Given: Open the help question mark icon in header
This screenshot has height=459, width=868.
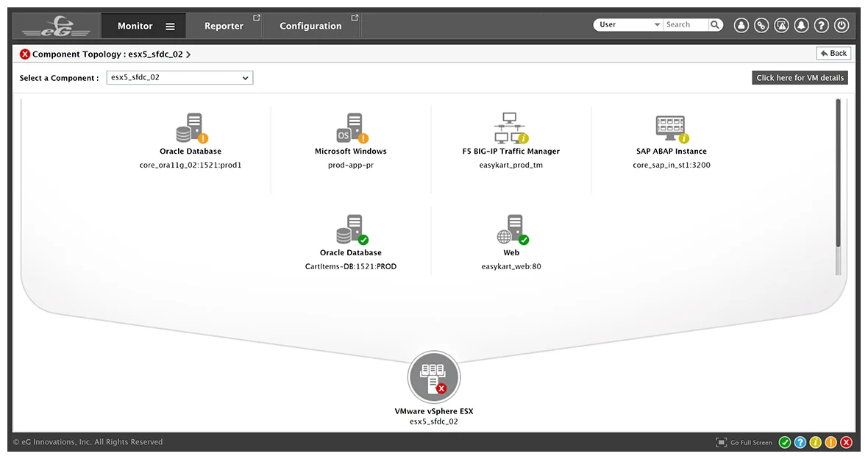Looking at the screenshot, I should [822, 25].
